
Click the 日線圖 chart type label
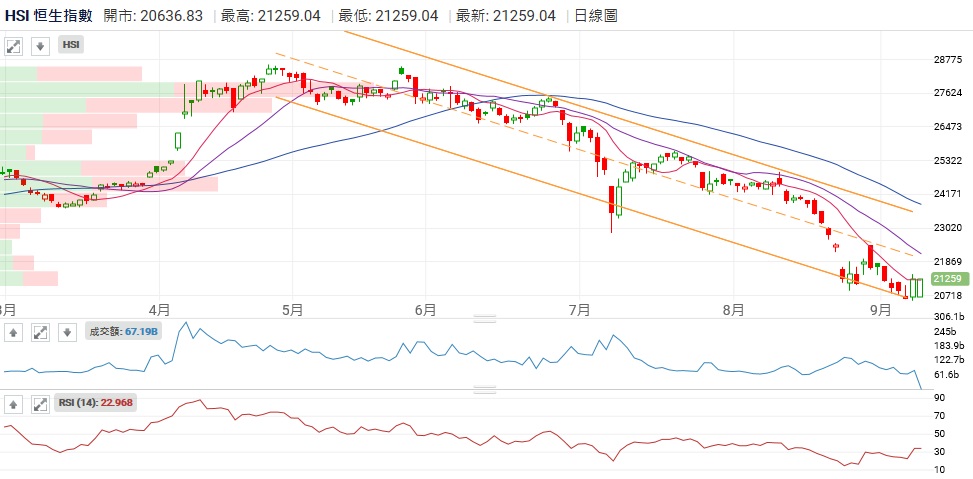click(x=596, y=15)
